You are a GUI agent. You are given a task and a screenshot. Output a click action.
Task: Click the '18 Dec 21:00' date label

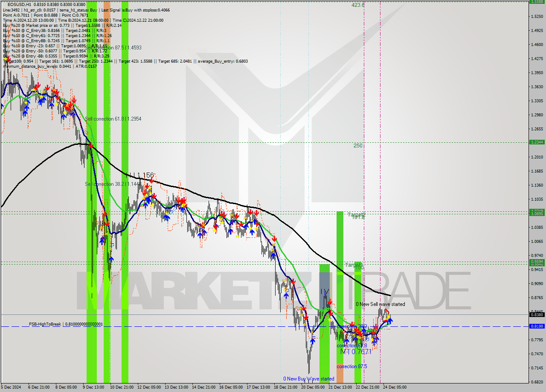(285, 387)
